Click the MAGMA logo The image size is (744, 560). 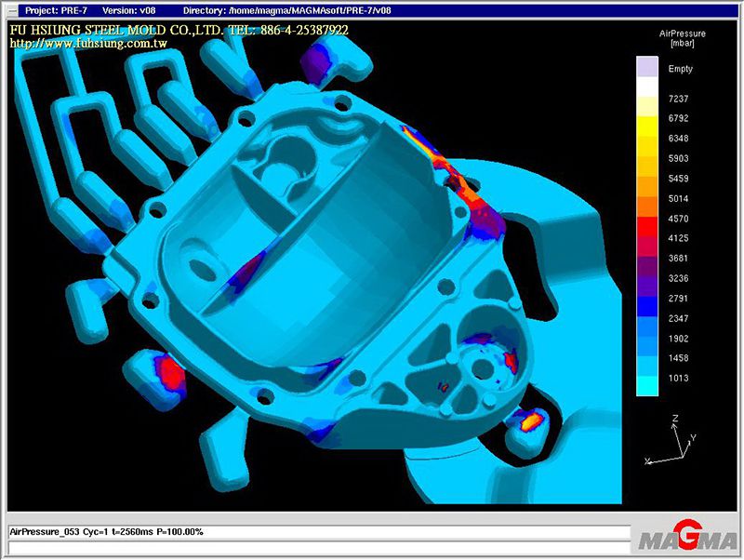point(687,537)
